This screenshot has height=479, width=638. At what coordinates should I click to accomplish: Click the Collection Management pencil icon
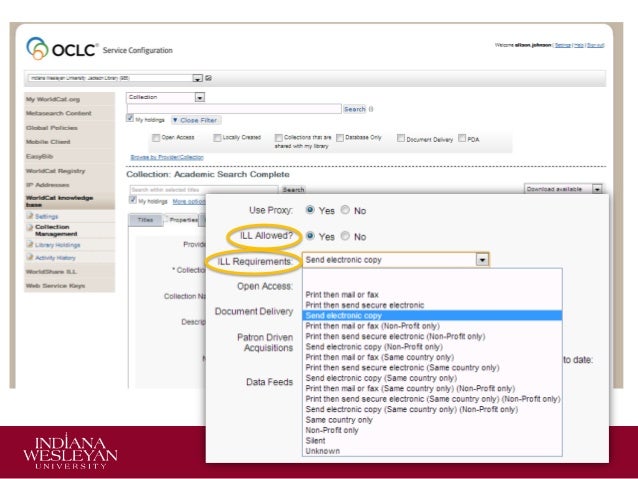click(30, 227)
